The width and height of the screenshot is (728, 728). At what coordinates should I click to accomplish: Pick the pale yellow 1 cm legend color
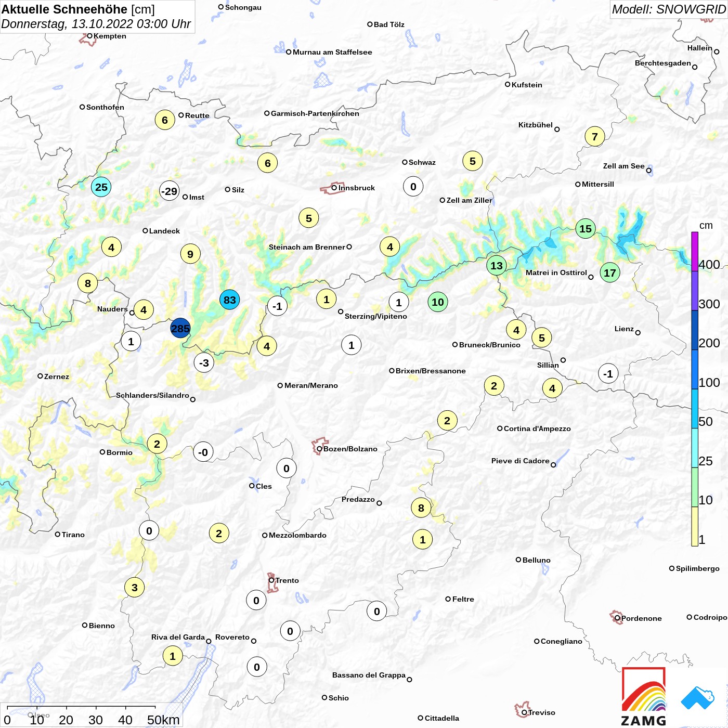(694, 526)
